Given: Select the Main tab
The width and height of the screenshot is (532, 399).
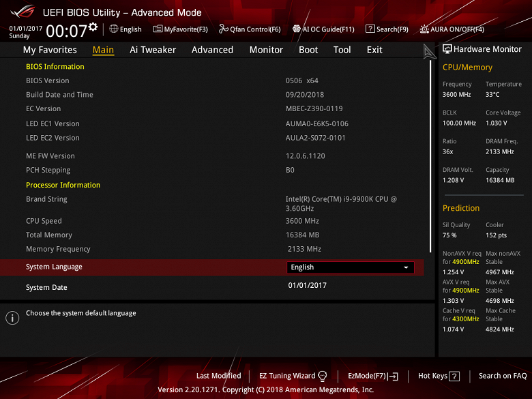Looking at the screenshot, I should (103, 50).
